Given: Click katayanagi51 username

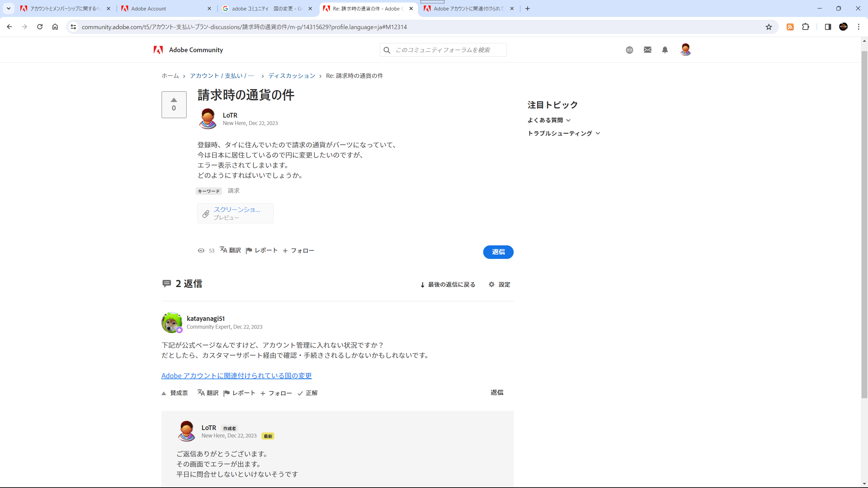Looking at the screenshot, I should (206, 319).
